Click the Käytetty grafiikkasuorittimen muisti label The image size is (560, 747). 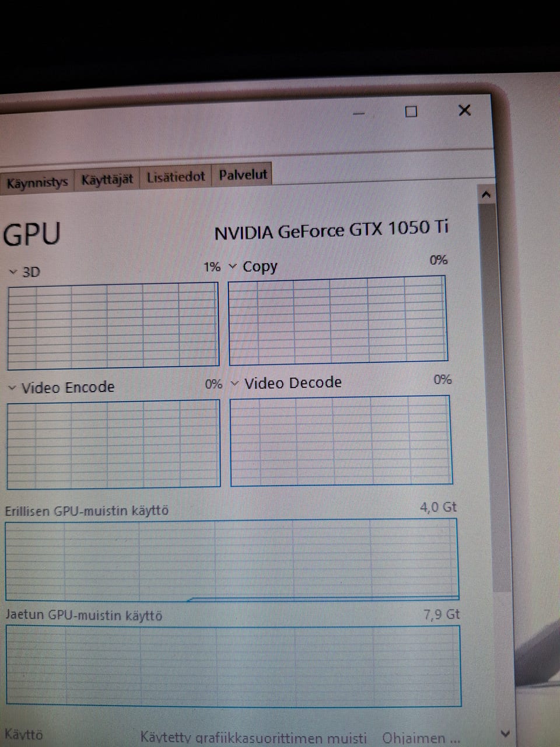254,738
